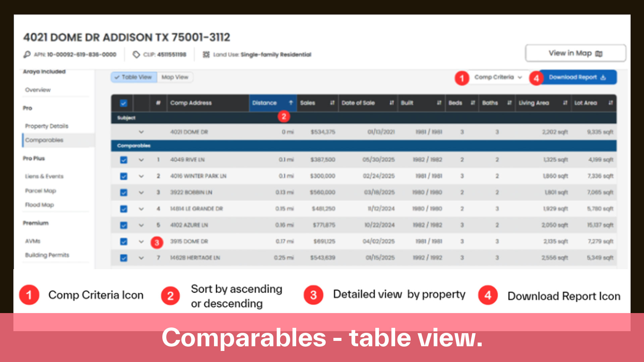
Task: Click the sort icon in Baths column
Action: click(509, 103)
